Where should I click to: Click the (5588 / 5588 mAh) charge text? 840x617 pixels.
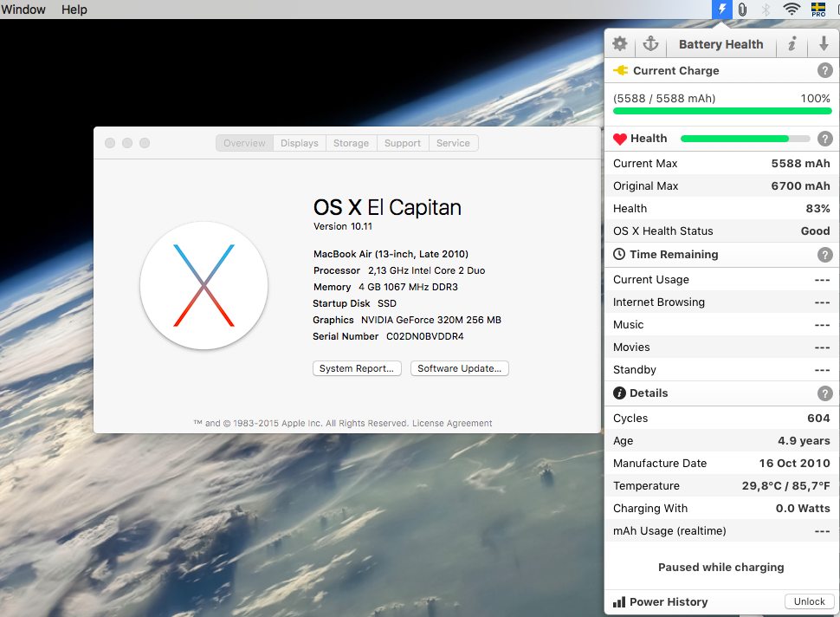click(664, 98)
